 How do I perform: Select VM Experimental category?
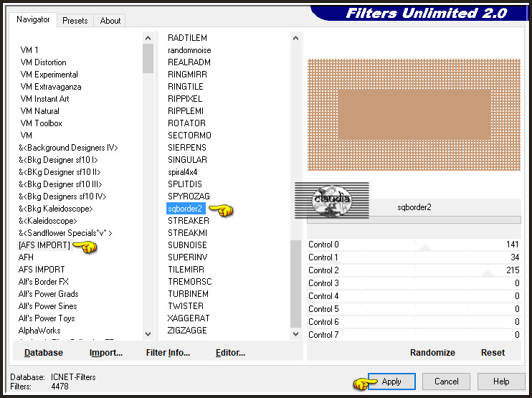49,75
